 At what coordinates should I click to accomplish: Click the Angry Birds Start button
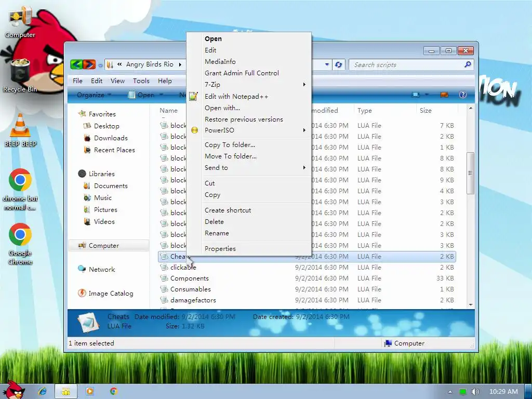(x=14, y=390)
